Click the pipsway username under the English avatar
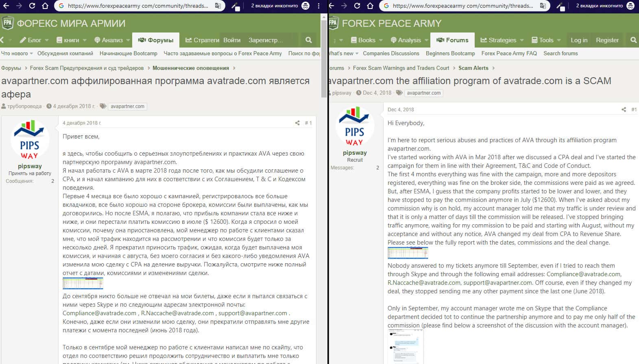Viewport: 639px width, 364px height. (x=355, y=153)
